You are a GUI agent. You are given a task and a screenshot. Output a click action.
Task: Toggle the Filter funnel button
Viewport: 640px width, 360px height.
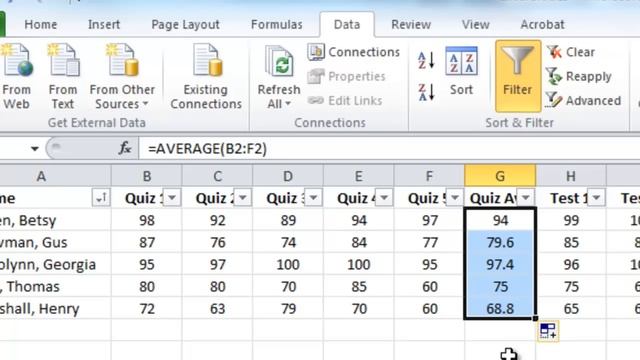point(518,76)
